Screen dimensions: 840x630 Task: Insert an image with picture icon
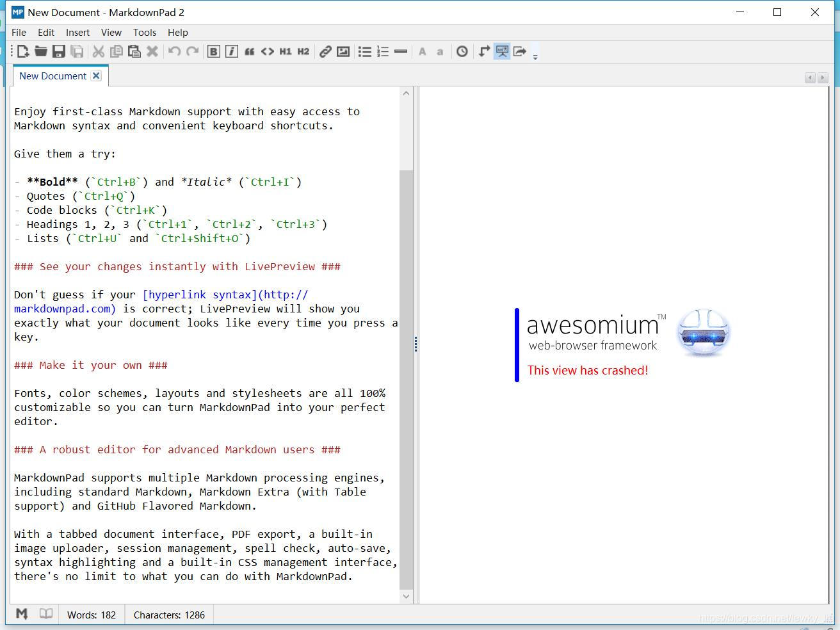click(x=343, y=52)
